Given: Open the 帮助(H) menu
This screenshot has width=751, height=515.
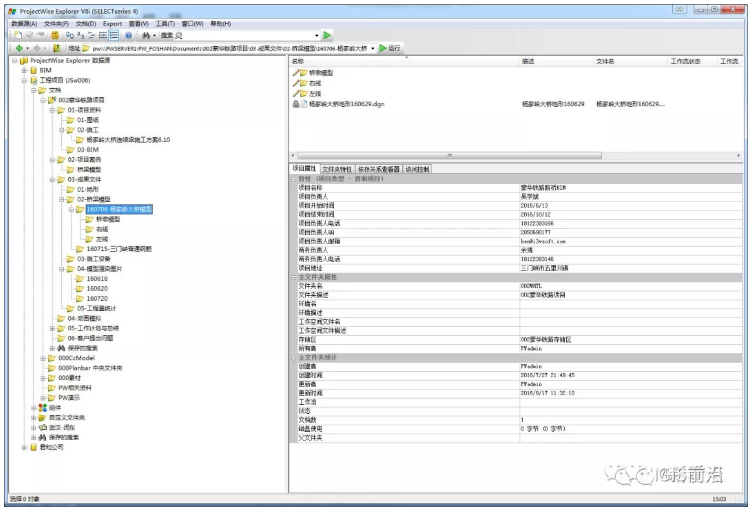Looking at the screenshot, I should coord(221,23).
